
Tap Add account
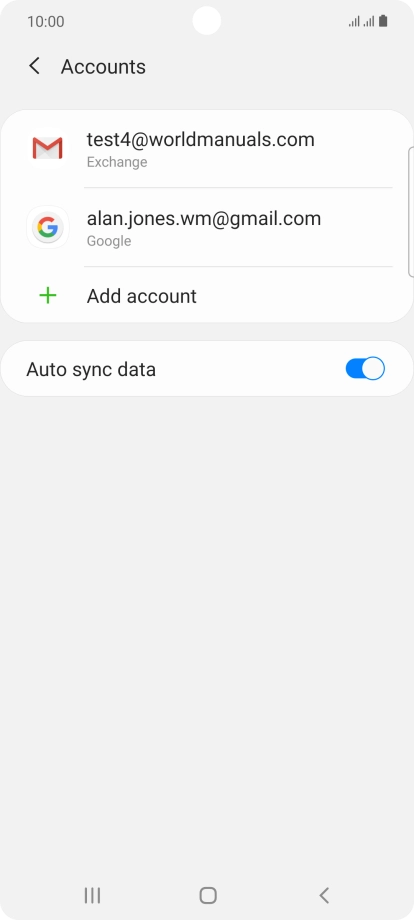[208, 295]
